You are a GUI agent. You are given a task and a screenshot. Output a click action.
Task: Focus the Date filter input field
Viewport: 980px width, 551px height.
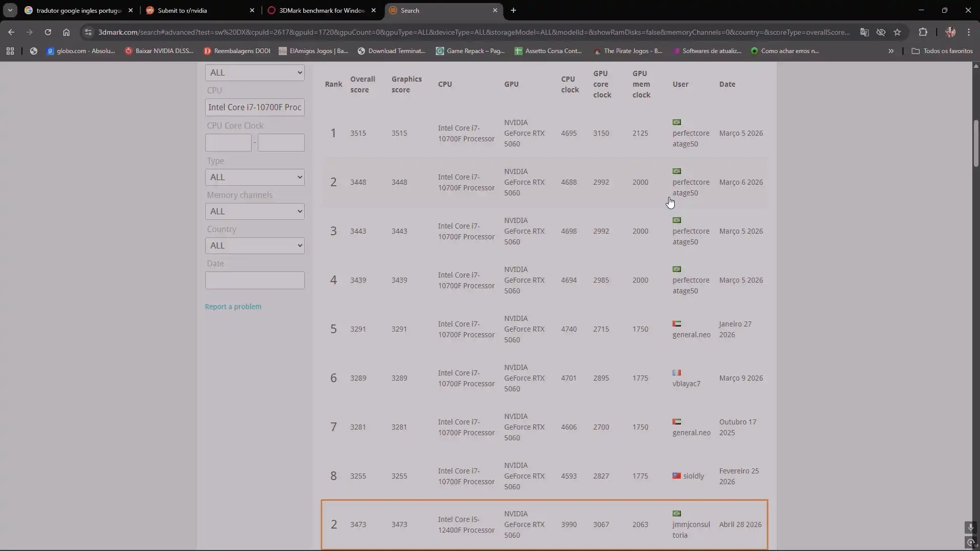click(255, 280)
